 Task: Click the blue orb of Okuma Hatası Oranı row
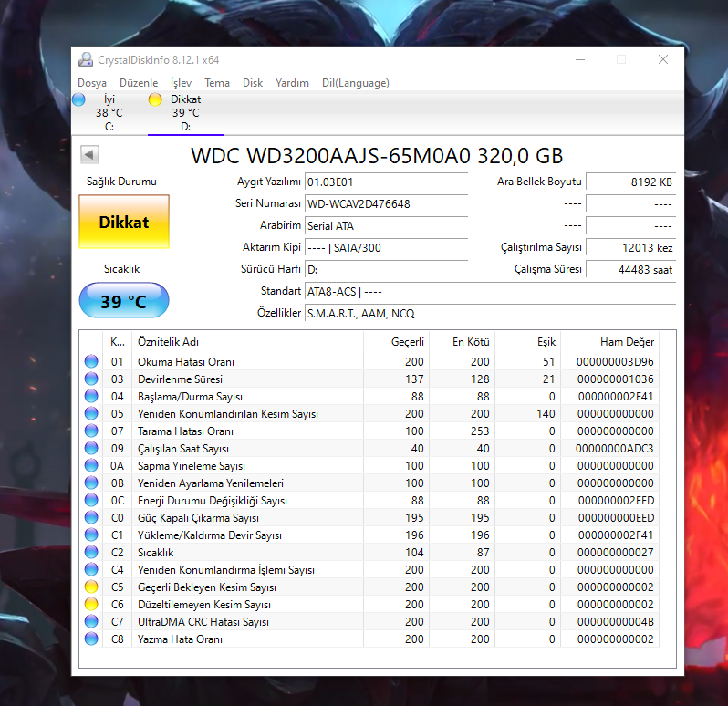[x=91, y=361]
